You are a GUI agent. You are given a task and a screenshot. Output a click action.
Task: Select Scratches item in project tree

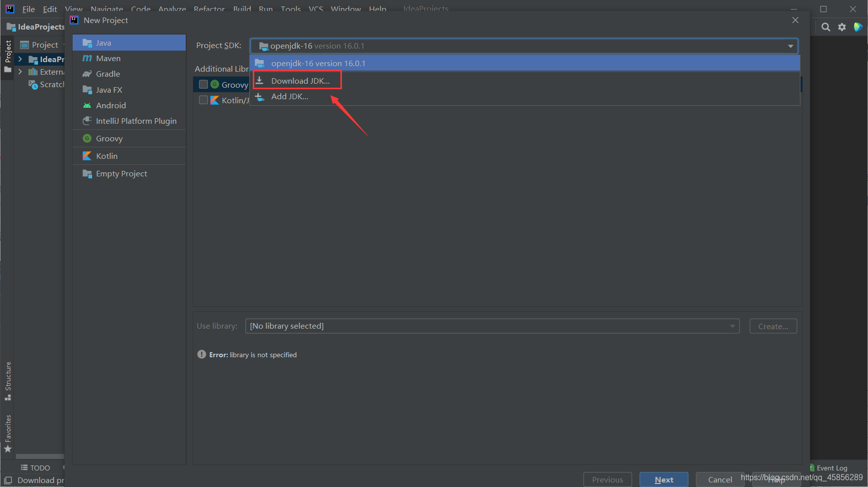click(x=47, y=85)
